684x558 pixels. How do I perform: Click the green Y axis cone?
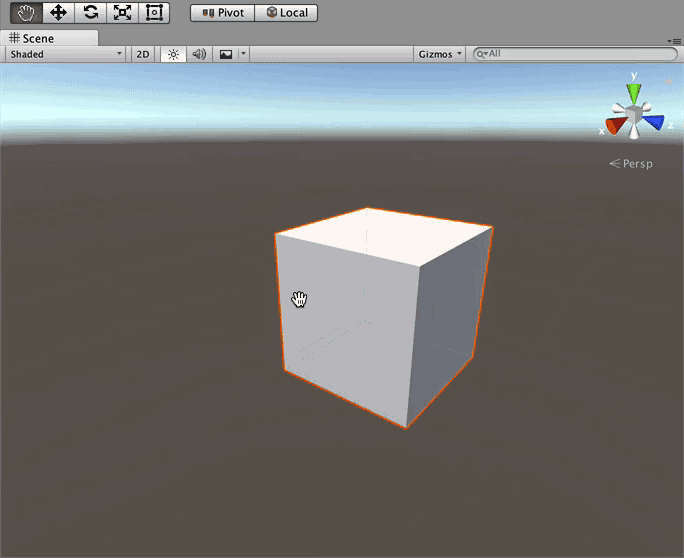[x=633, y=93]
